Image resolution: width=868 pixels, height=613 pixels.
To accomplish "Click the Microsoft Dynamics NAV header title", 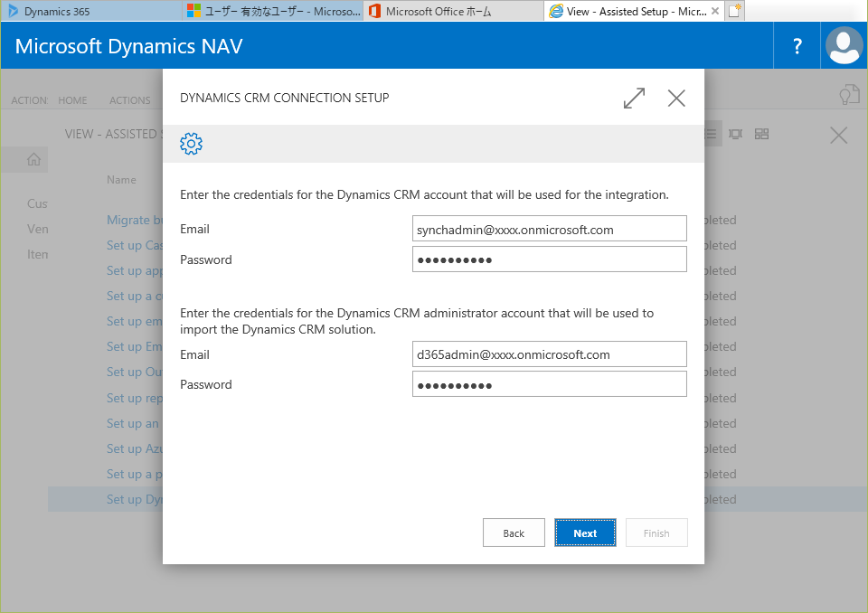I will tap(129, 46).
